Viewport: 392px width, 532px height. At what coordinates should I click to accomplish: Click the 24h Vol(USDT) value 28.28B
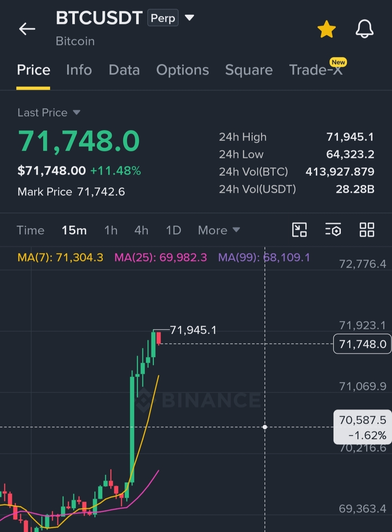pyautogui.click(x=355, y=189)
